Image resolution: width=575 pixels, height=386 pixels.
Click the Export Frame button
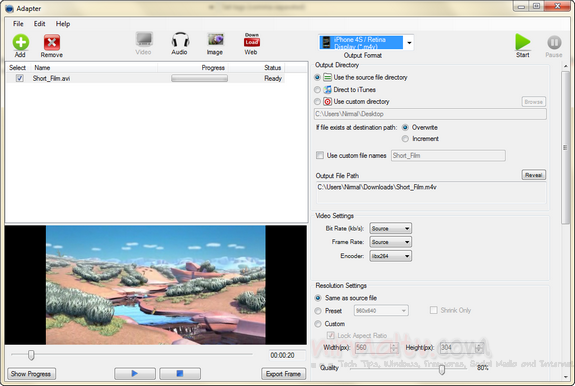(x=283, y=374)
